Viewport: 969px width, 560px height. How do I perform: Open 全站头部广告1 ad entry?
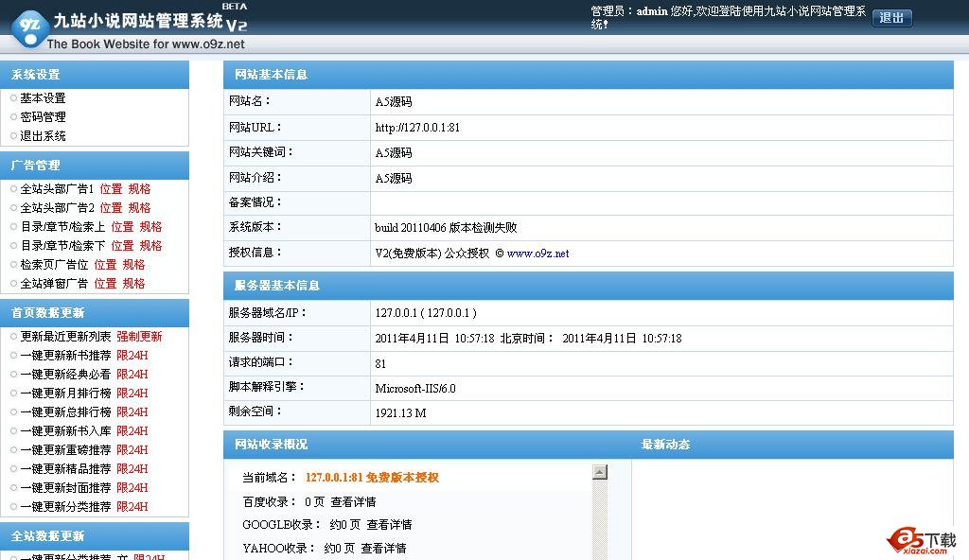pyautogui.click(x=57, y=189)
